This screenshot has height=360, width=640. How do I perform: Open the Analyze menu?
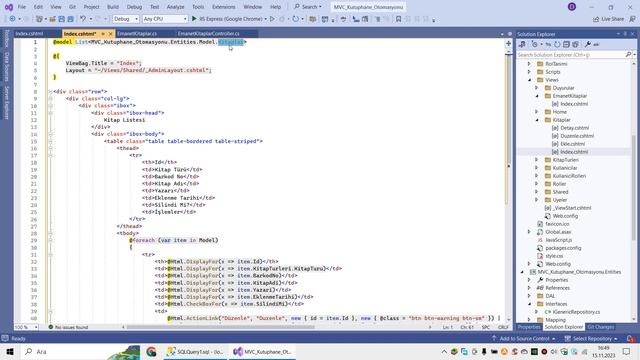[x=176, y=7]
